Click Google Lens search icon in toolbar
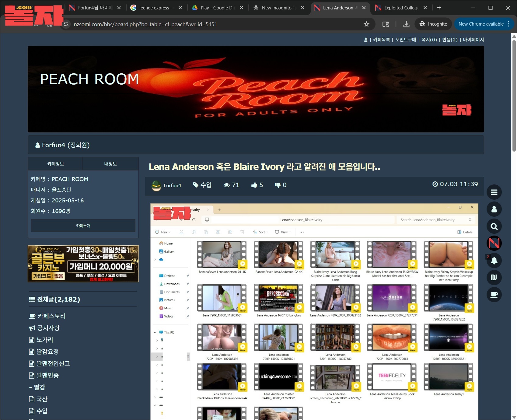517x420 pixels. click(x=386, y=24)
